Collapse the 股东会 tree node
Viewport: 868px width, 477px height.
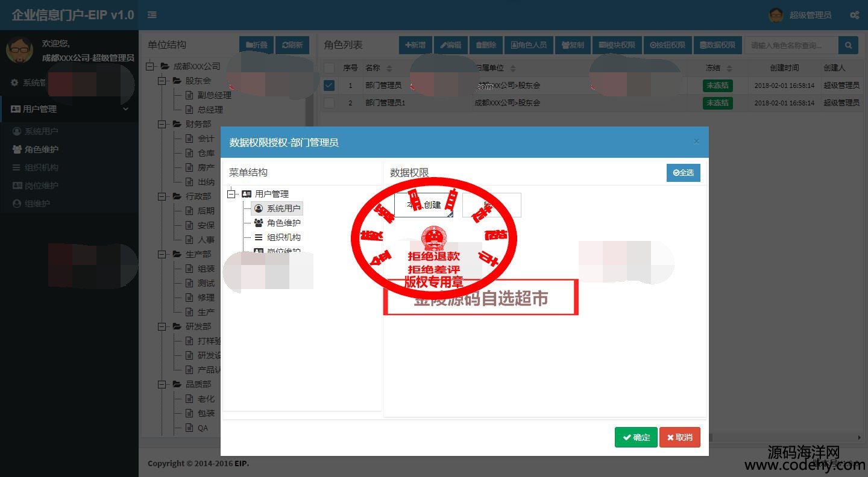[x=162, y=81]
